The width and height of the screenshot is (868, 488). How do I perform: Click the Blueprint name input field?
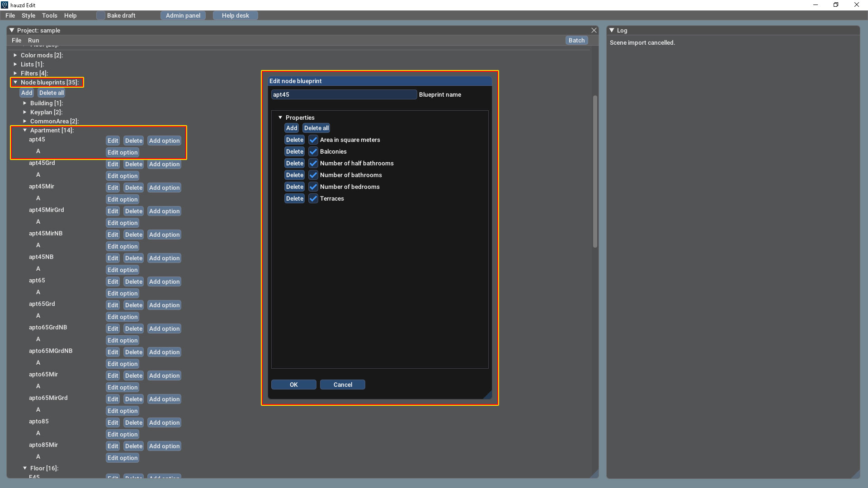(x=344, y=94)
